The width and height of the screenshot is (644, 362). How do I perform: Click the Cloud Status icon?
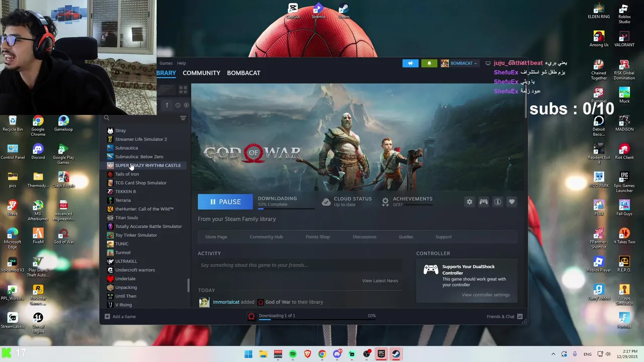326,202
